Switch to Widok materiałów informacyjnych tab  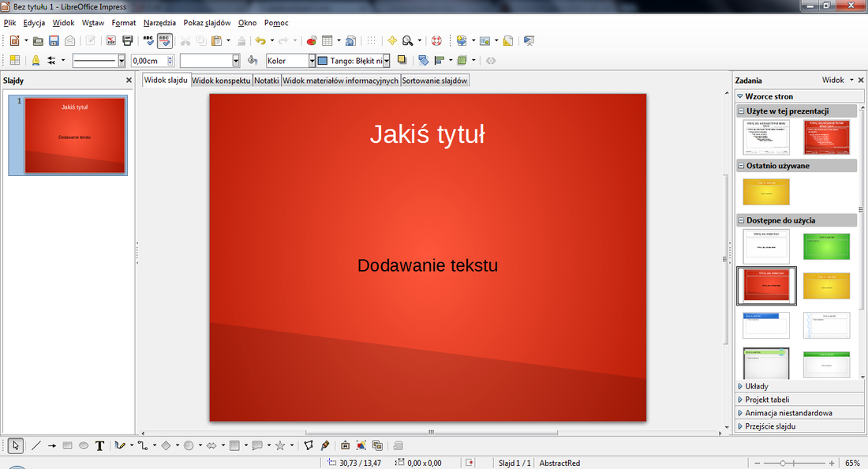340,81
